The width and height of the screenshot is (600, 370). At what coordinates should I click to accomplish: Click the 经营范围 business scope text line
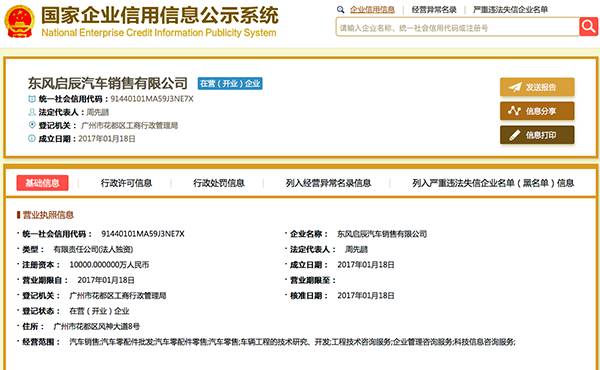(292, 342)
